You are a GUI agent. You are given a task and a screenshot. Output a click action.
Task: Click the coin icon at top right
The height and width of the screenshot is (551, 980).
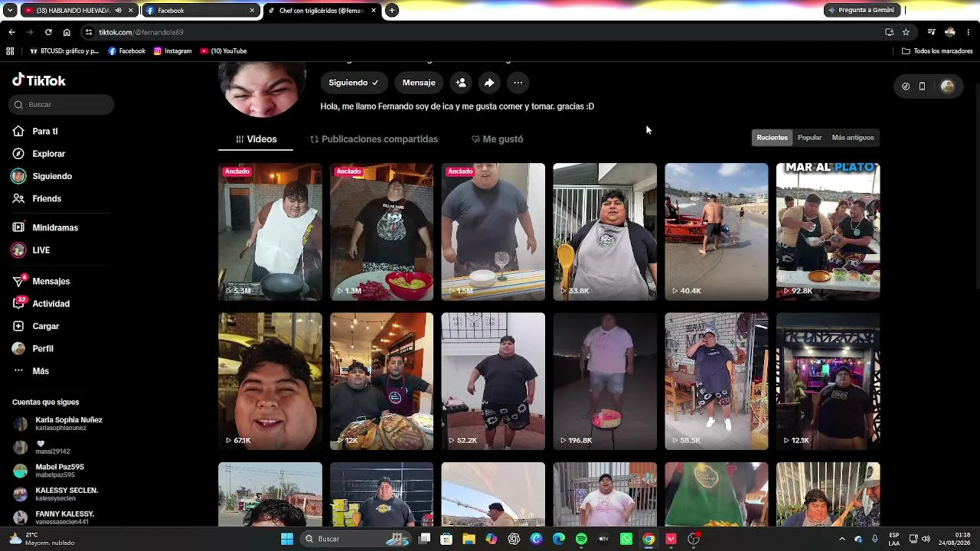pyautogui.click(x=906, y=86)
